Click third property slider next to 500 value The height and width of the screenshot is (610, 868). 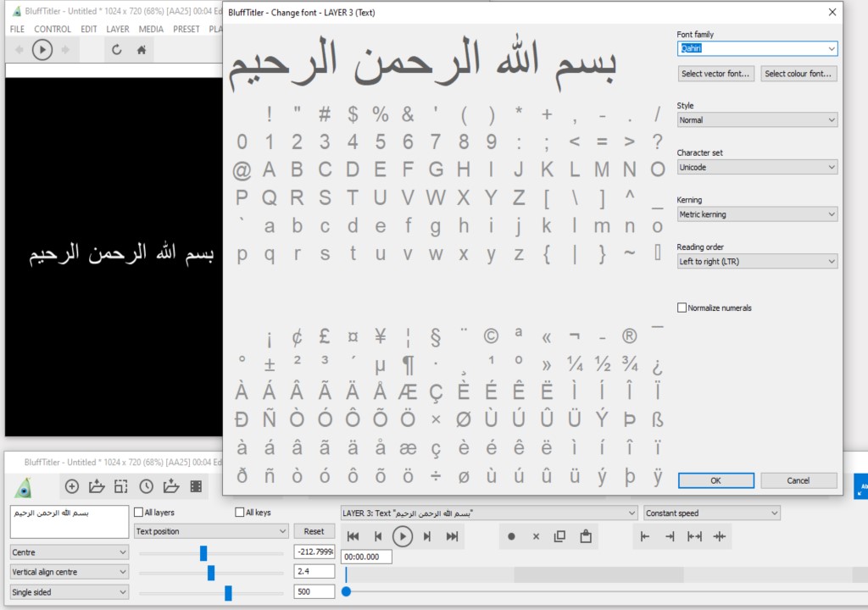[228, 593]
